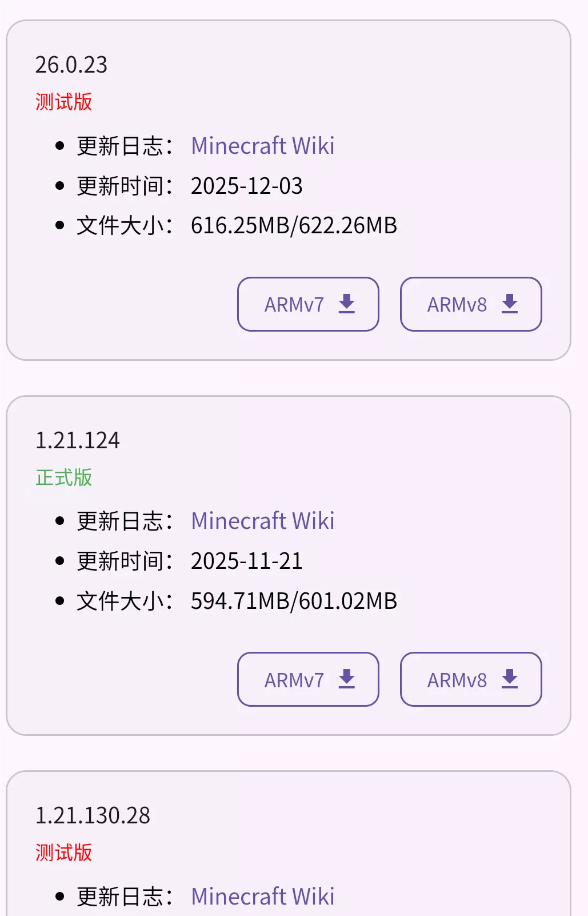The height and width of the screenshot is (916, 588).
Task: Click the red 测试版 tag under 26.0.23
Action: coord(63,102)
